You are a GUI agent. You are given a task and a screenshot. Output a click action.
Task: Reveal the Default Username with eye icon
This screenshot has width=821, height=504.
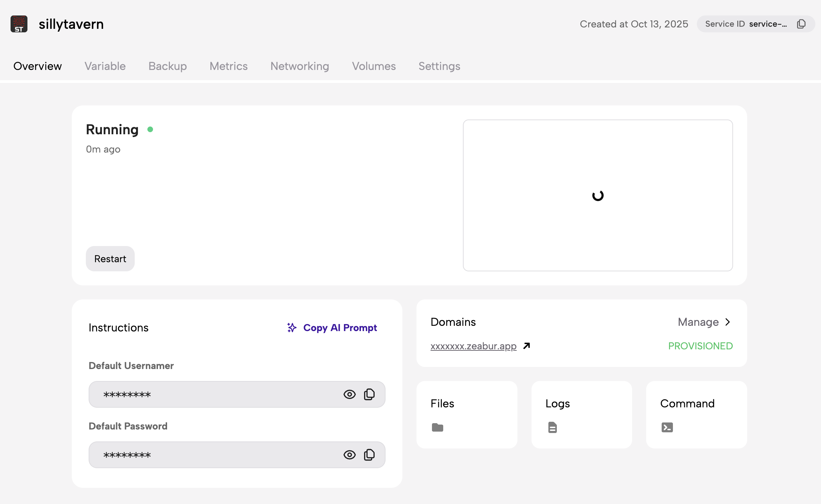(x=349, y=394)
